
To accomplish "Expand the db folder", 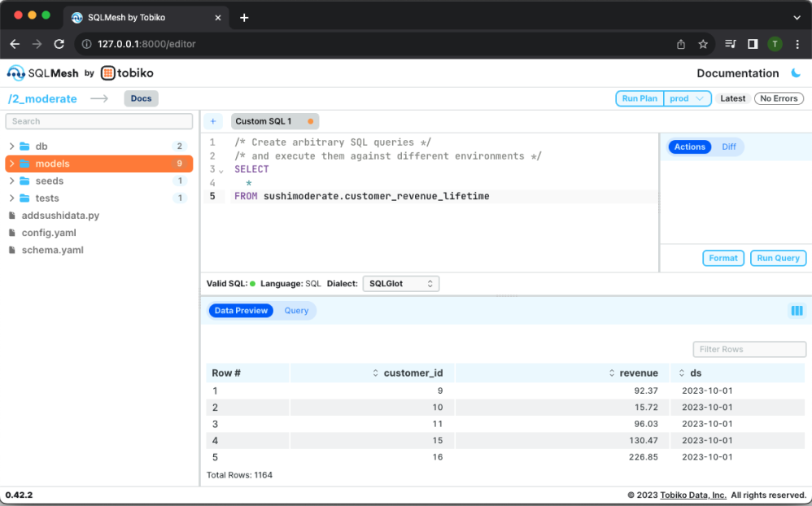I will [x=11, y=146].
